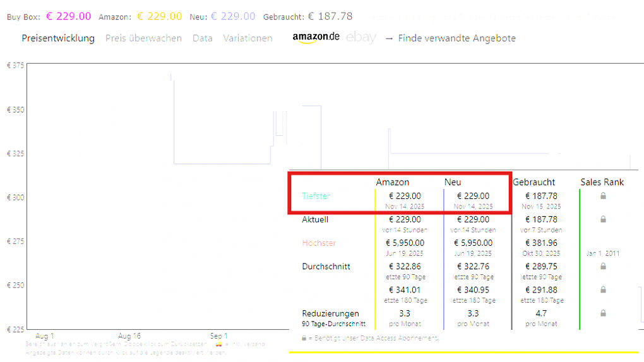Click the Amazon price in header
The image size is (644, 362).
(x=159, y=16)
